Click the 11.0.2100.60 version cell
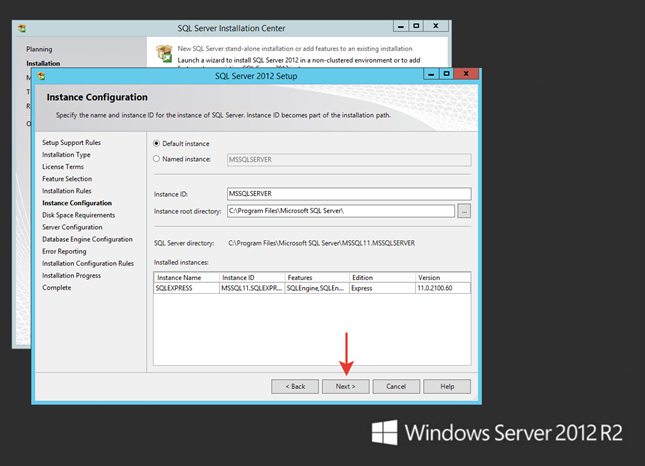645x466 pixels. point(443,288)
